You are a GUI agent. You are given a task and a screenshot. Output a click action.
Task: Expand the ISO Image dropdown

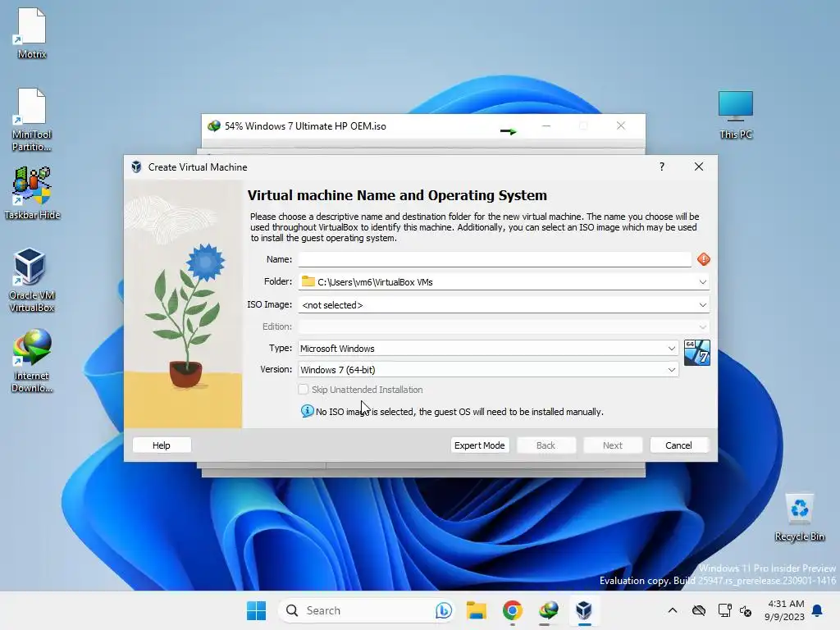pos(702,305)
